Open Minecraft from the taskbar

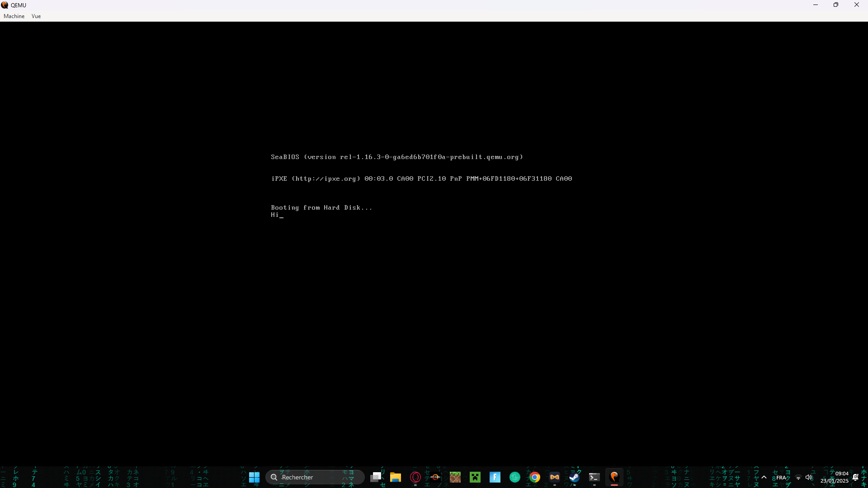pos(455,477)
